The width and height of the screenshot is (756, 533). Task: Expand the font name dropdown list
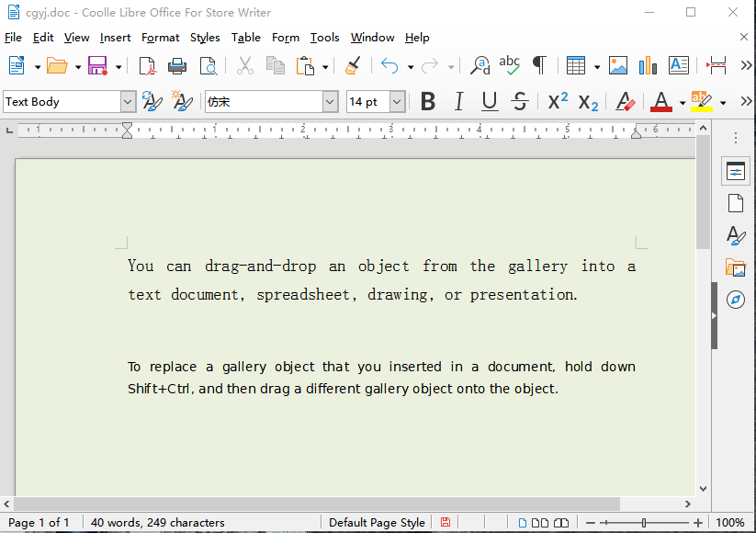click(x=330, y=102)
